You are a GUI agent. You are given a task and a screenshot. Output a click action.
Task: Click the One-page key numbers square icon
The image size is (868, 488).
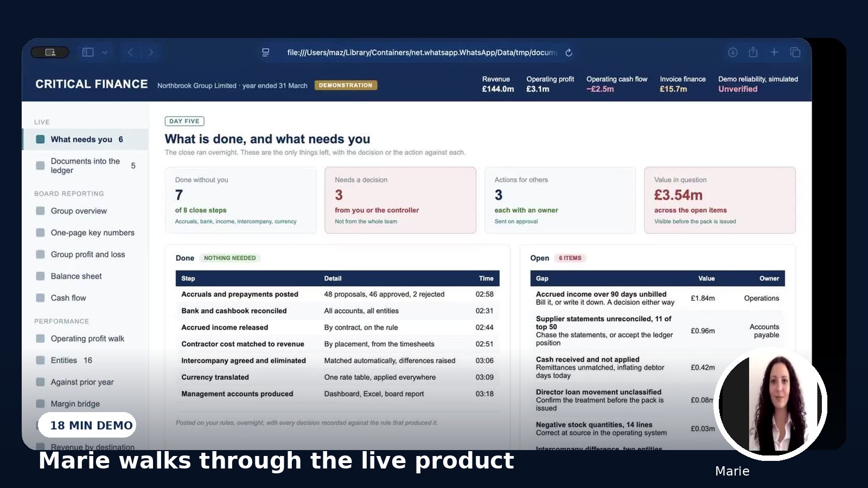pos(40,233)
